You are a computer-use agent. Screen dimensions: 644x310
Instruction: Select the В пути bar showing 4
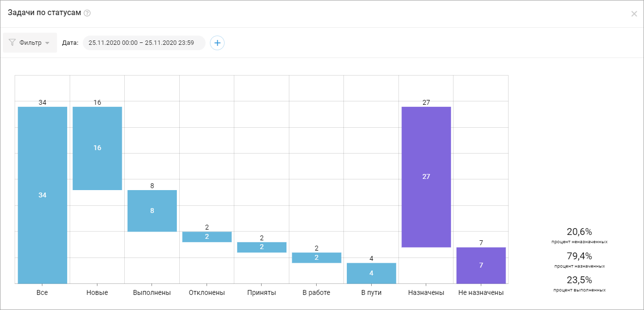pyautogui.click(x=371, y=273)
